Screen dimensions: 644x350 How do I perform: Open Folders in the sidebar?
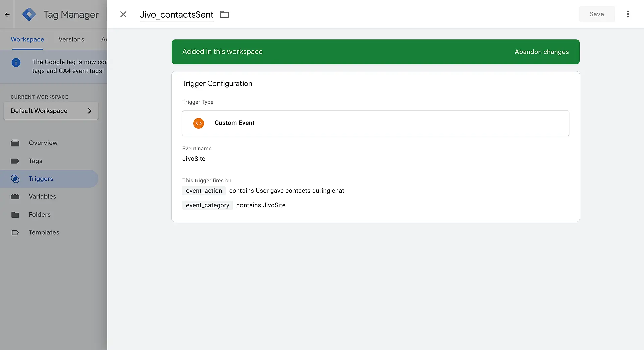point(40,215)
